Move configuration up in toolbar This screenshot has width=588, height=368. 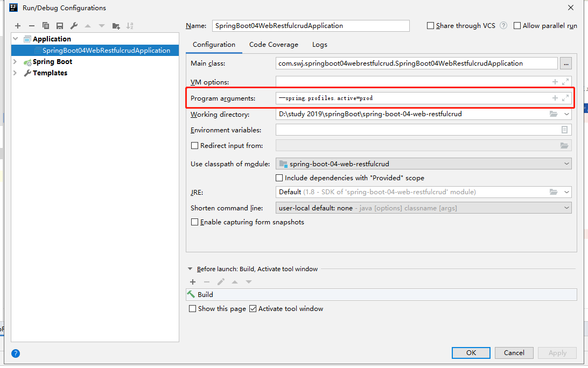click(88, 26)
